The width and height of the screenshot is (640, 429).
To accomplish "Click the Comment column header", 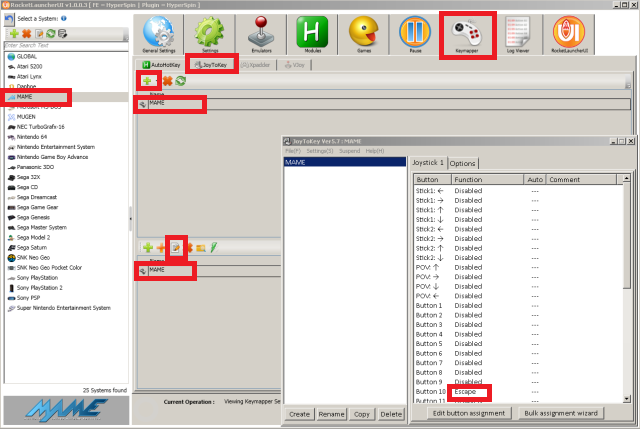I will 581,180.
